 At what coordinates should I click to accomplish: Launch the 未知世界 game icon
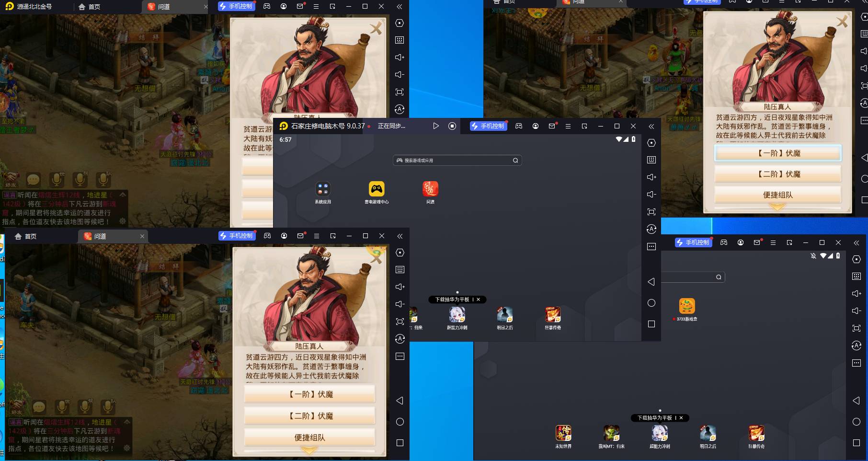[x=563, y=433]
